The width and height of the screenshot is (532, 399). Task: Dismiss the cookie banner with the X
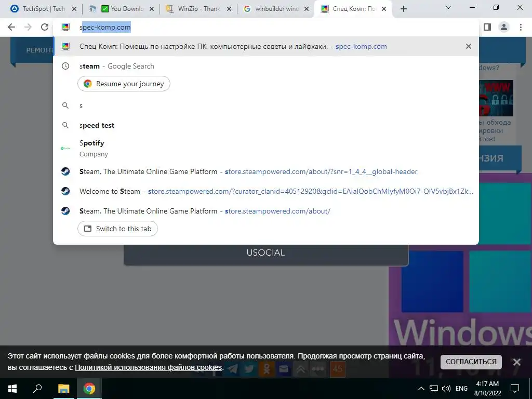516,362
